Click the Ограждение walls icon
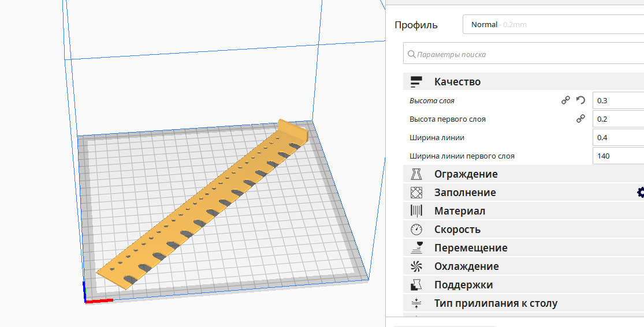The image size is (644, 327). pyautogui.click(x=416, y=174)
